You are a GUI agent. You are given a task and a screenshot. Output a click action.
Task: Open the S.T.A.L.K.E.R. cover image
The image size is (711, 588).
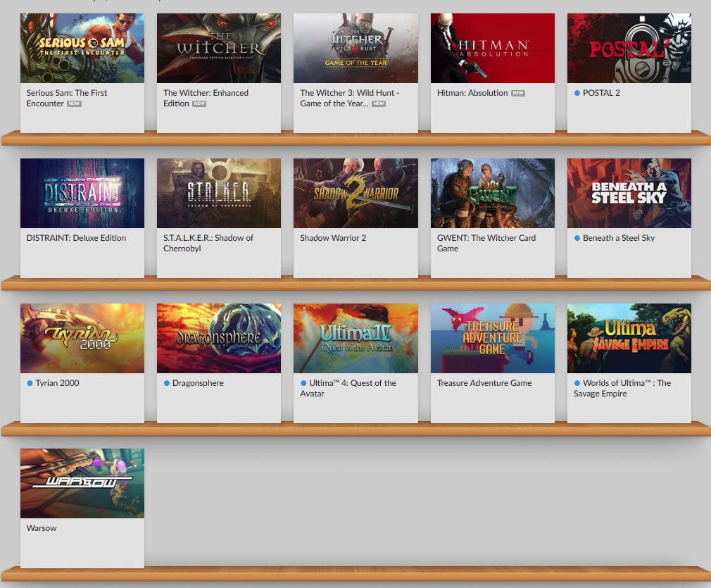point(219,193)
